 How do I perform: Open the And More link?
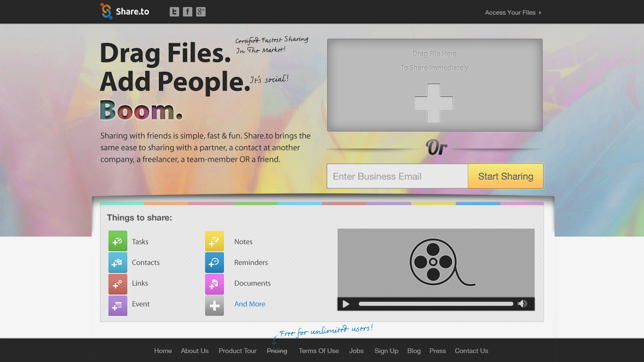point(249,304)
